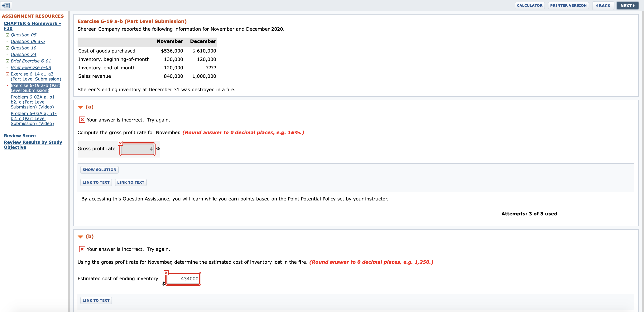The image size is (644, 312).
Task: Collapse part (a) using orange triangle
Action: pyautogui.click(x=80, y=107)
